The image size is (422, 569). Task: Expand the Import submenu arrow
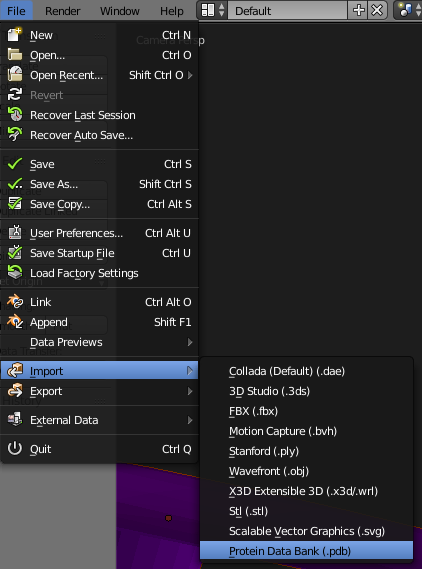190,371
